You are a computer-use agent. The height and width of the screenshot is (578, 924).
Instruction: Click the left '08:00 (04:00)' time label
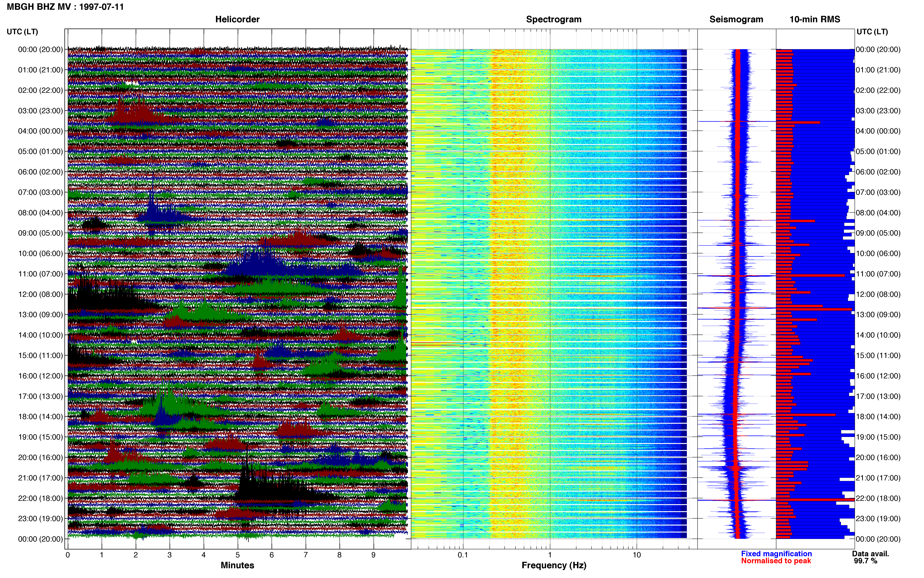[40, 213]
